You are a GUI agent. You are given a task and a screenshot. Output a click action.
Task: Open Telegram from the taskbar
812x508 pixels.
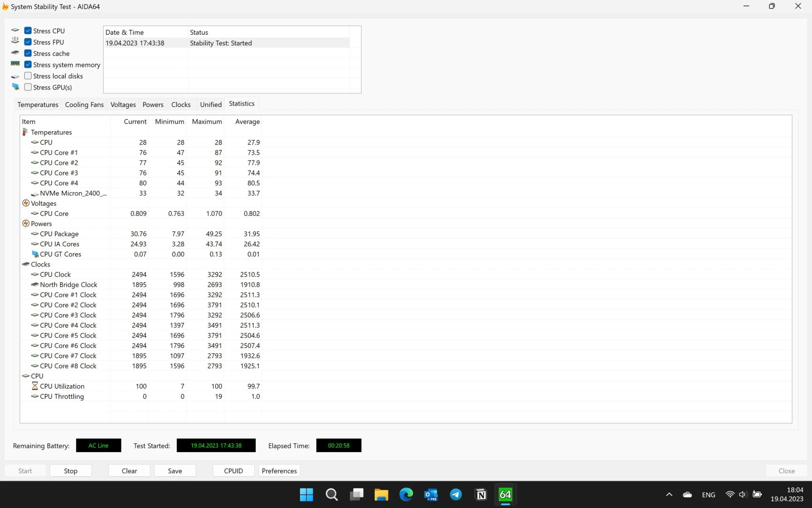[x=456, y=494]
